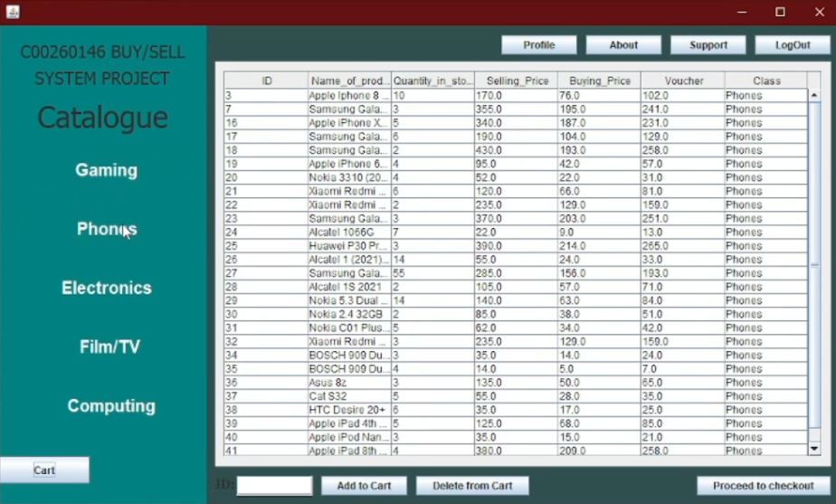The image size is (836, 504).
Task: Select the Apple iPad 4th product name
Action: click(x=349, y=423)
